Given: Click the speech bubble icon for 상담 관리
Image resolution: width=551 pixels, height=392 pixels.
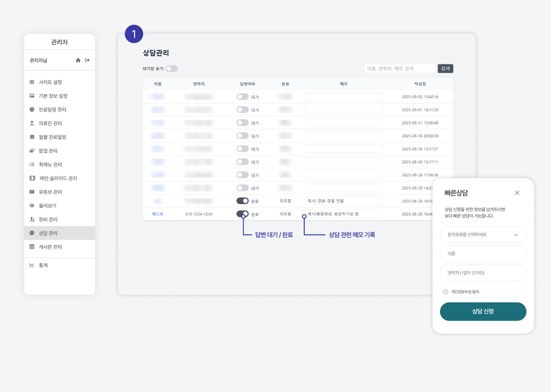Looking at the screenshot, I should (32, 233).
